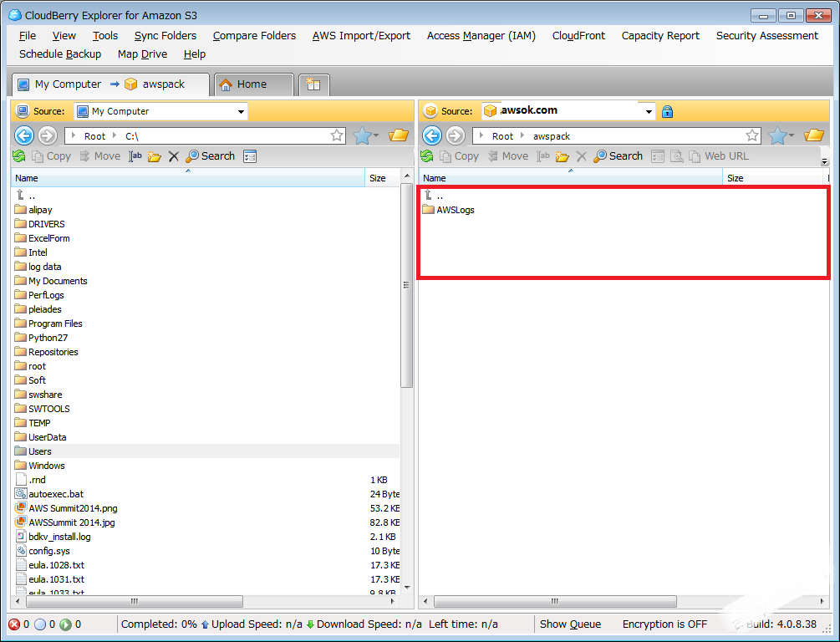Viewport: 840px width, 642px height.
Task: Click Move in left pane toolbar
Action: tap(100, 156)
